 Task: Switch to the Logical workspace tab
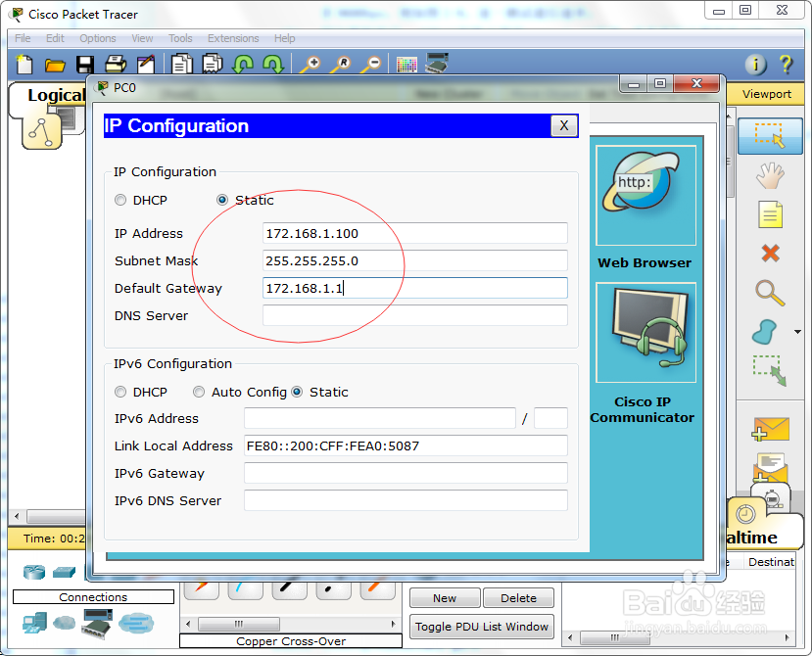[x=55, y=95]
